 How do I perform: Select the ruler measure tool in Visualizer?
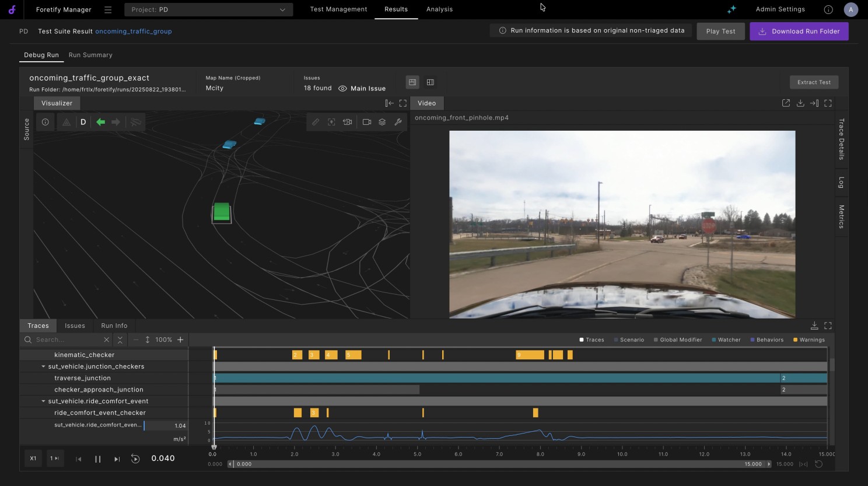[x=316, y=122]
